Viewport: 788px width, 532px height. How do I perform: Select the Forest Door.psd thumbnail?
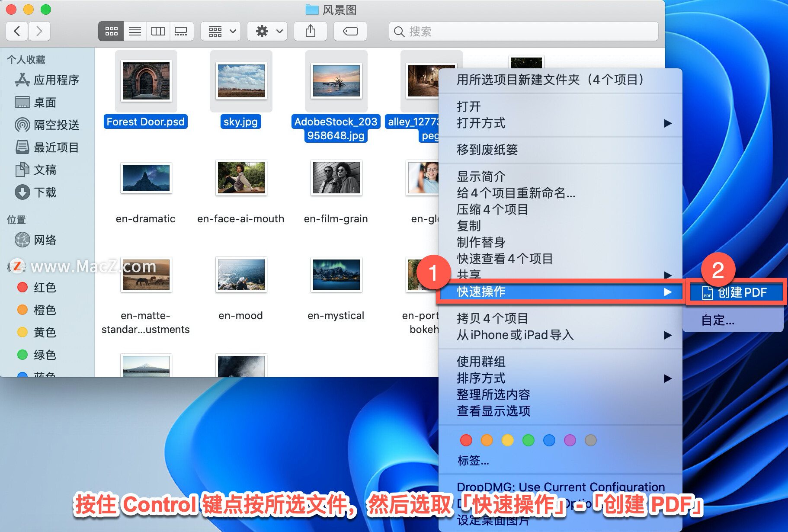click(x=146, y=81)
